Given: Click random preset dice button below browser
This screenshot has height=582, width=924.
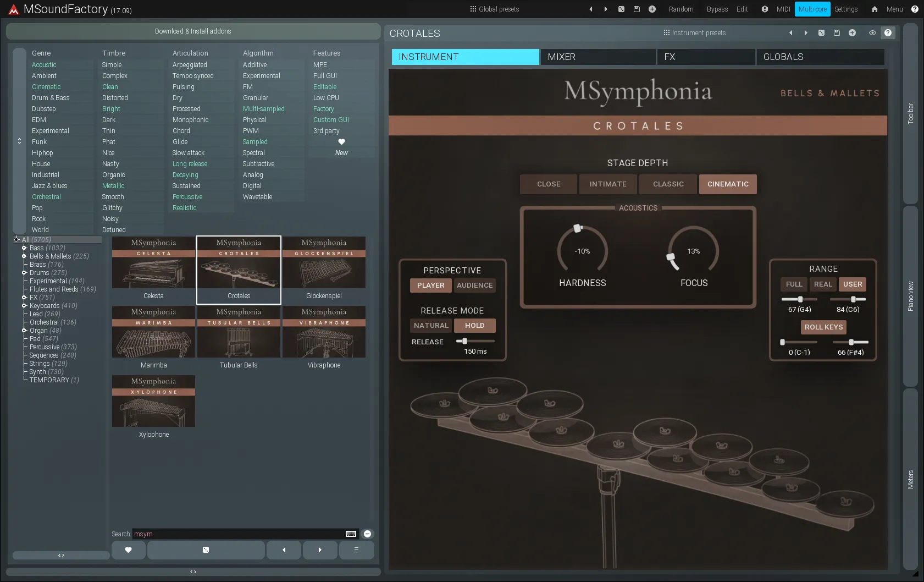Looking at the screenshot, I should [206, 550].
